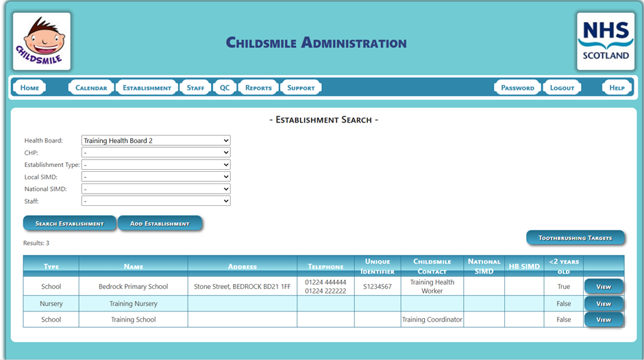This screenshot has width=644, height=360.
Task: Click the Childsmile logo icon
Action: pyautogui.click(x=42, y=41)
